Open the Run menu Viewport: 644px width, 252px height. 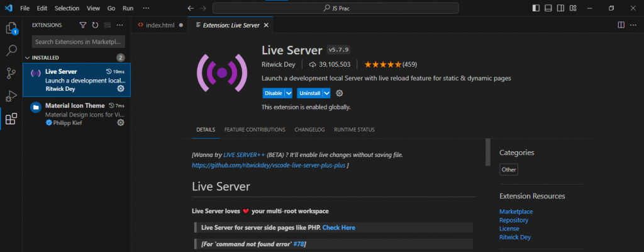coord(128,8)
